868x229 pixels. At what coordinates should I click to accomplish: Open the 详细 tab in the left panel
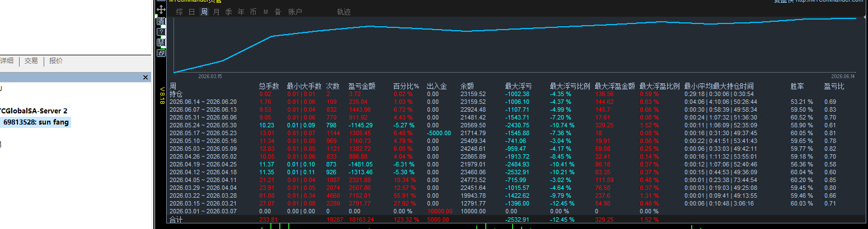tap(7, 61)
